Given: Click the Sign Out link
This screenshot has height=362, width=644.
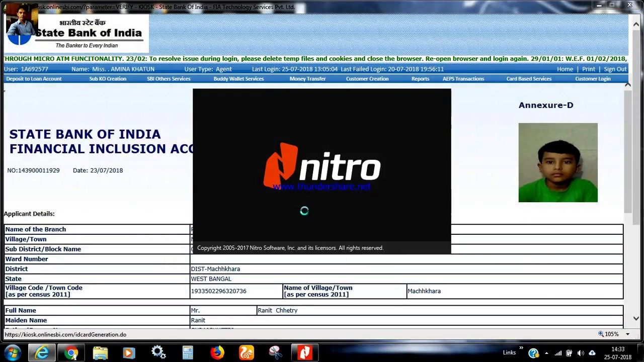Looking at the screenshot, I should [615, 69].
